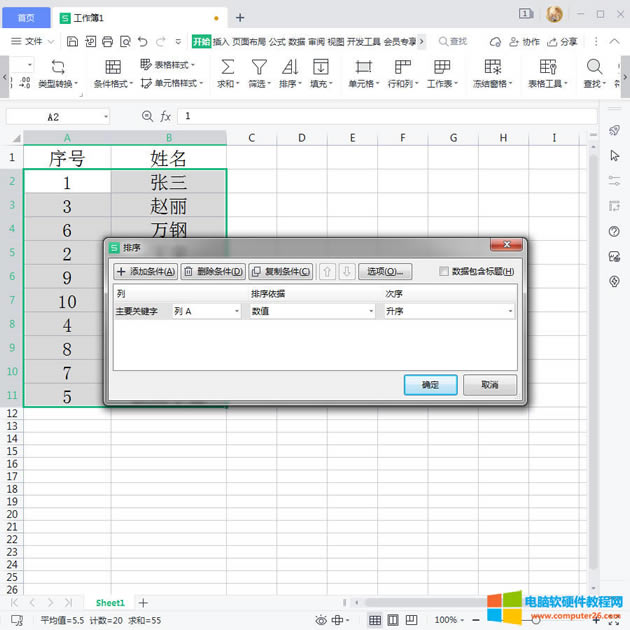This screenshot has width=630, height=630.
Task: Click the 求和 (AutoSum) sigma icon
Action: (x=227, y=67)
